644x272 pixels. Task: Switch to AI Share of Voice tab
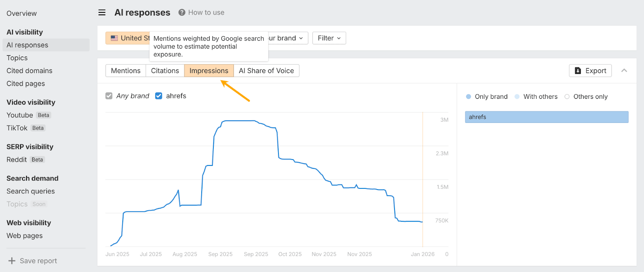(x=266, y=71)
